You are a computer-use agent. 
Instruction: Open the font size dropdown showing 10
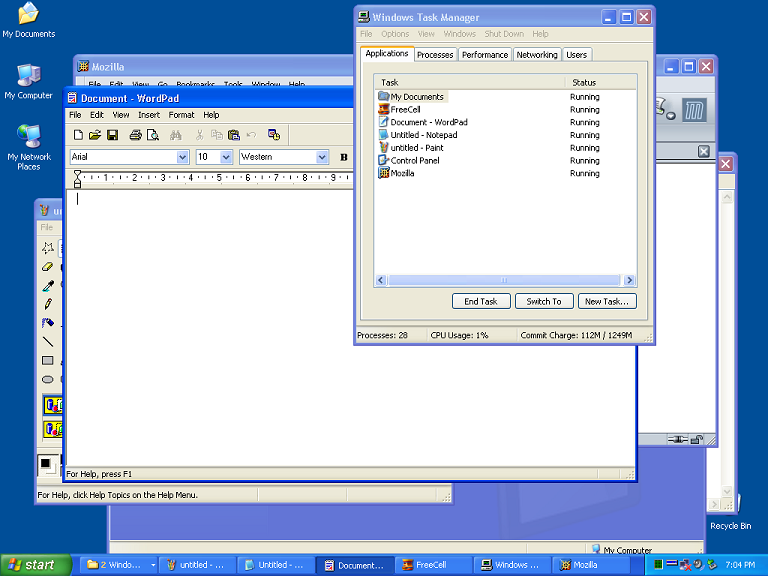226,157
